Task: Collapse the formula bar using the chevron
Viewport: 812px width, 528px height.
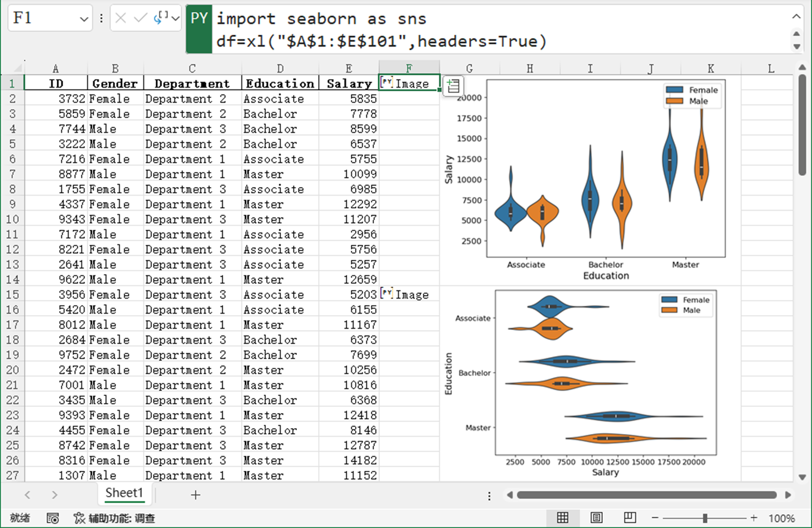Action: pyautogui.click(x=796, y=17)
